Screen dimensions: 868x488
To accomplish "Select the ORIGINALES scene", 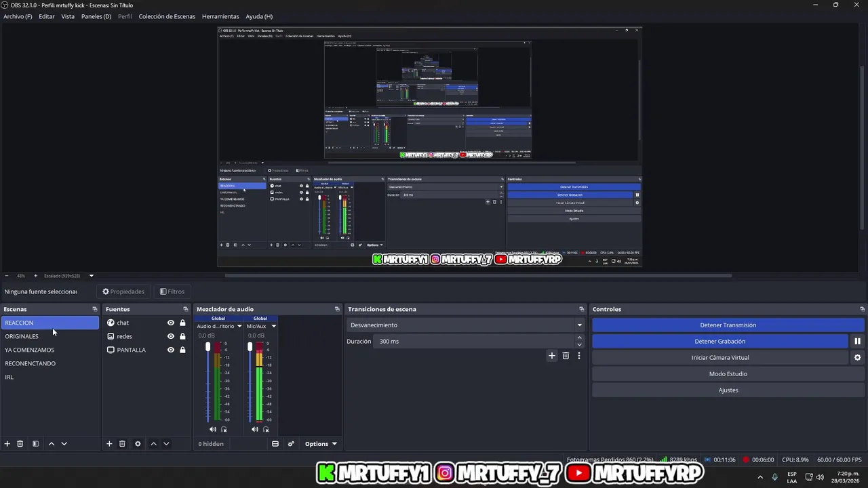I will [50, 336].
